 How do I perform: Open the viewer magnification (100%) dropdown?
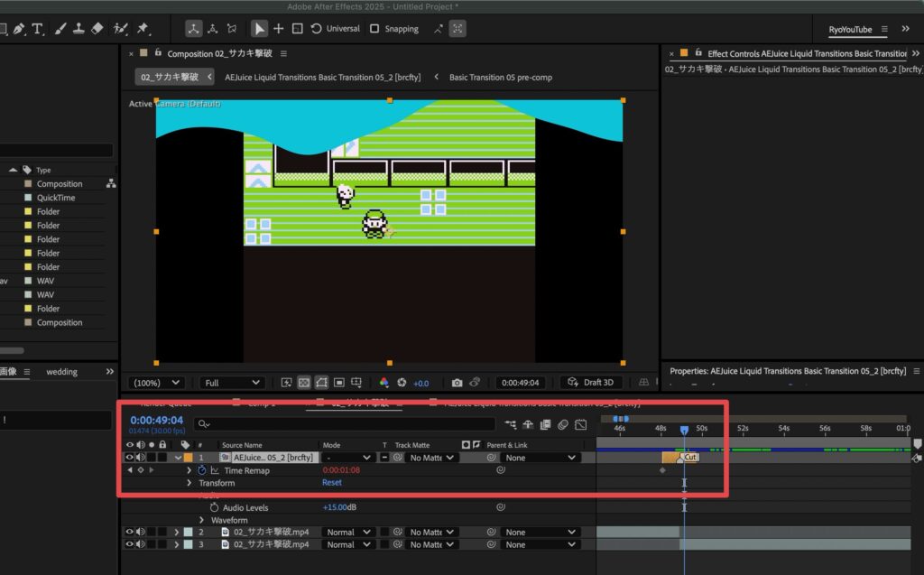157,383
